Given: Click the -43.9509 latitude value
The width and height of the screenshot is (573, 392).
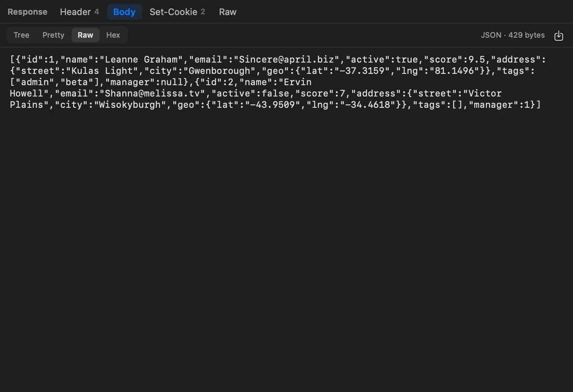Looking at the screenshot, I should point(273,105).
